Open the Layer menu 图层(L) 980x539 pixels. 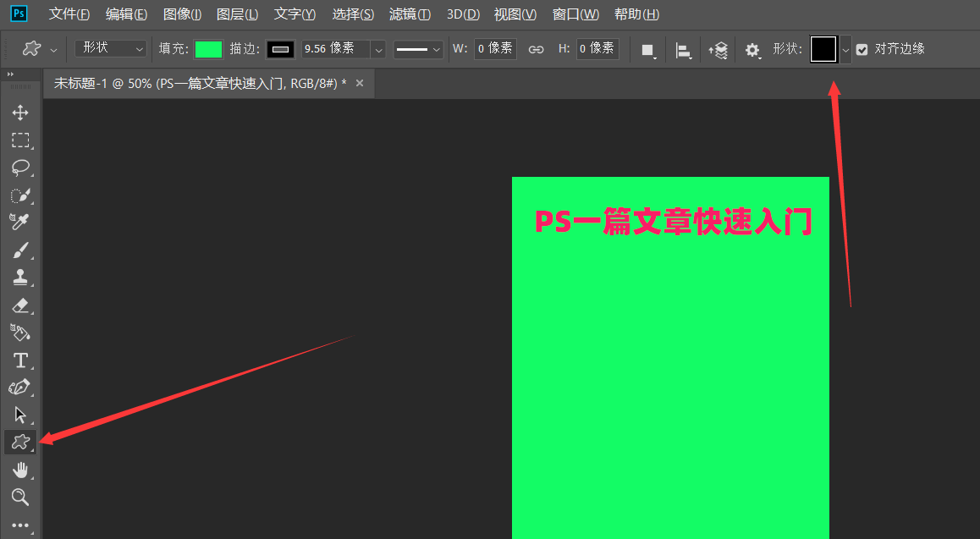point(237,14)
